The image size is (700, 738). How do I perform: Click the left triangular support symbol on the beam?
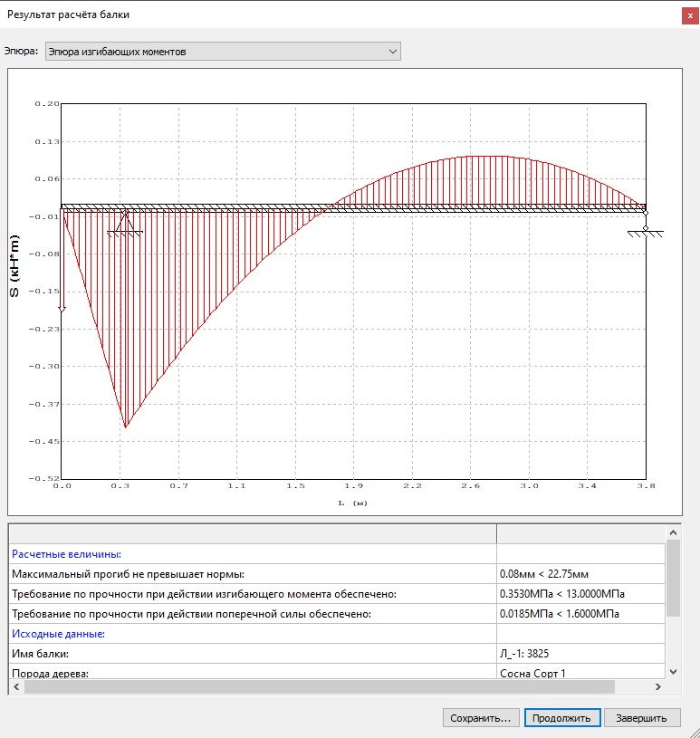[x=125, y=224]
